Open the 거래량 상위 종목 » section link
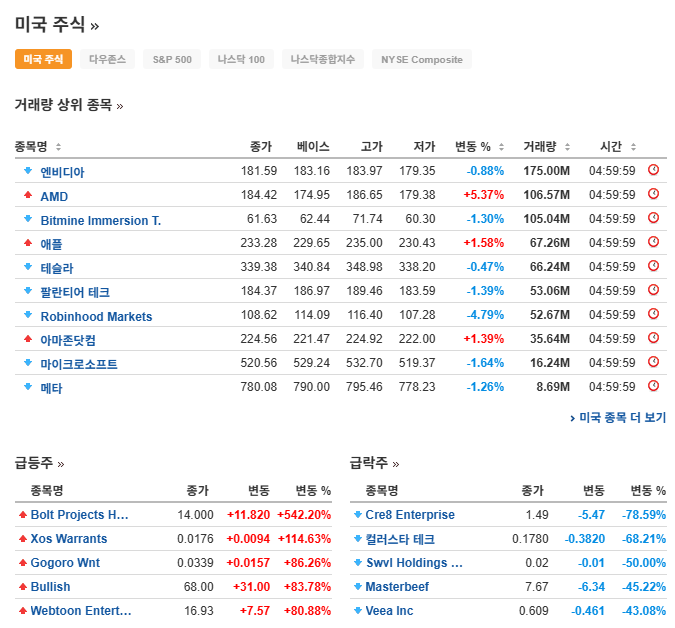675x628 pixels. 69,105
